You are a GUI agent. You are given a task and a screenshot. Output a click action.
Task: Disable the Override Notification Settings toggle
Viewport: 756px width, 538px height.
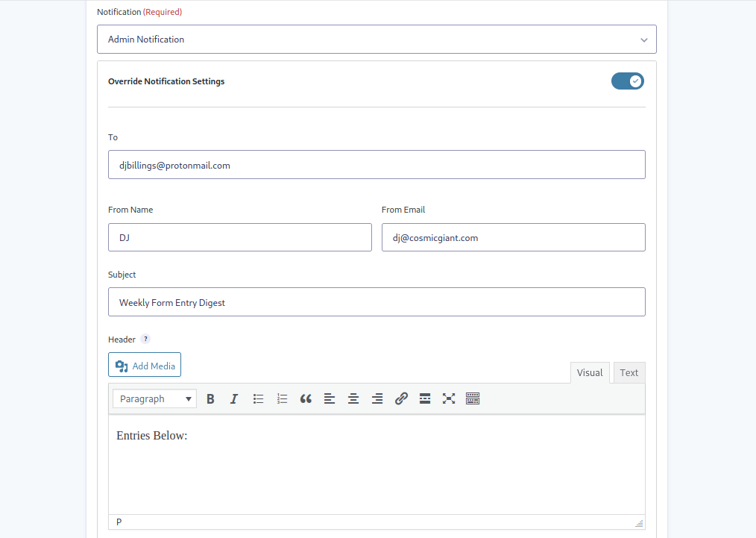pyautogui.click(x=627, y=81)
